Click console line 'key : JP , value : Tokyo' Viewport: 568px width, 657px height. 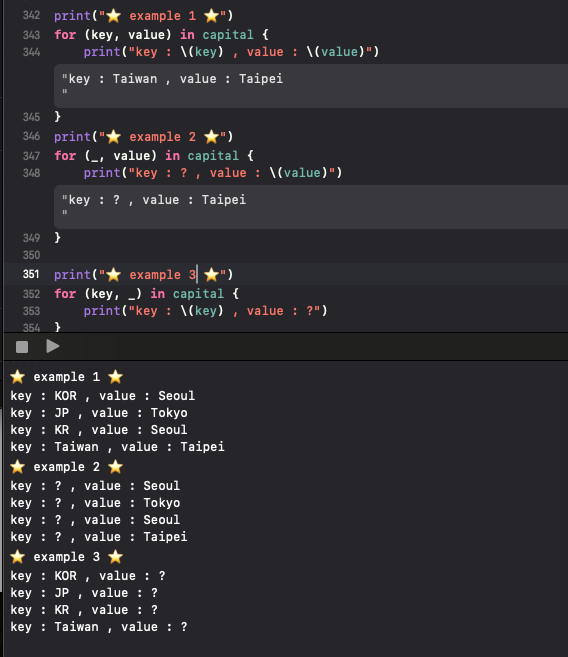[99, 413]
